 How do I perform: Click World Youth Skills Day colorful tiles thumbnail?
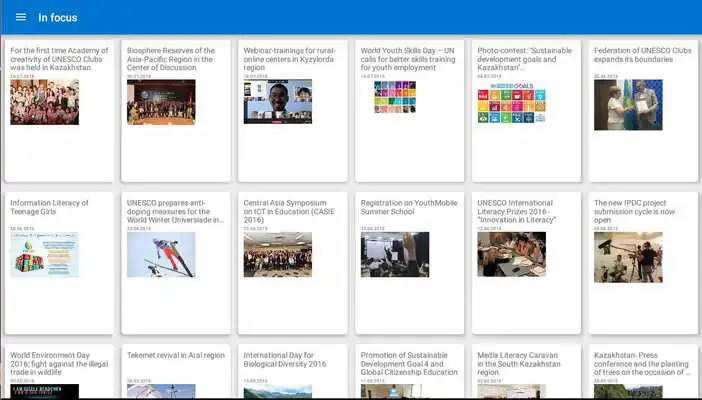(395, 97)
